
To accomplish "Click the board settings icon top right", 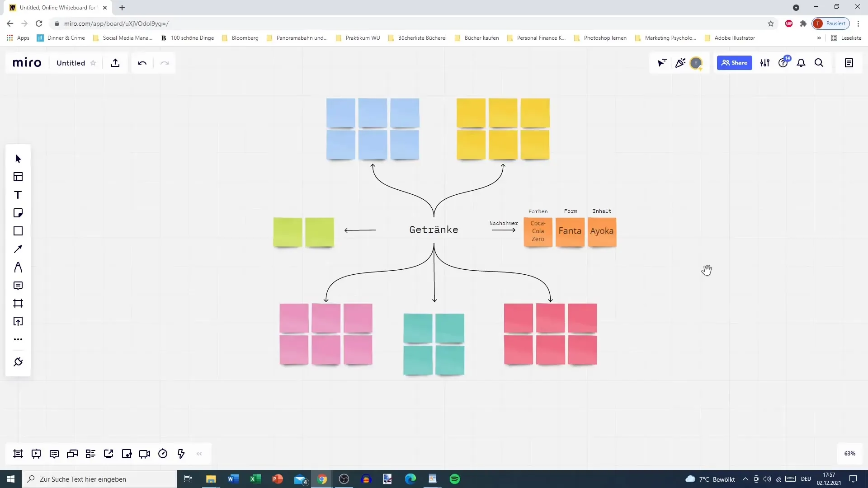I will pos(765,62).
